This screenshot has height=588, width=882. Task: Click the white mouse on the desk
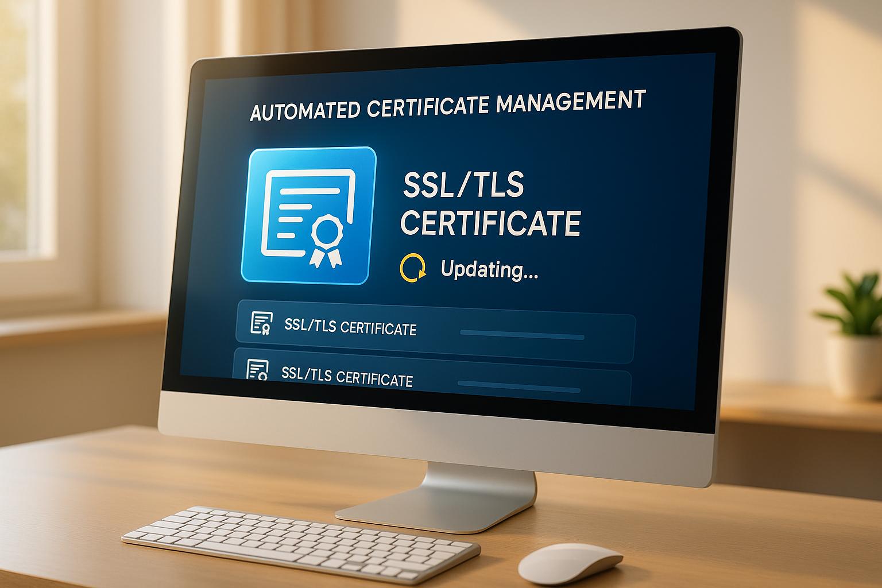570,561
